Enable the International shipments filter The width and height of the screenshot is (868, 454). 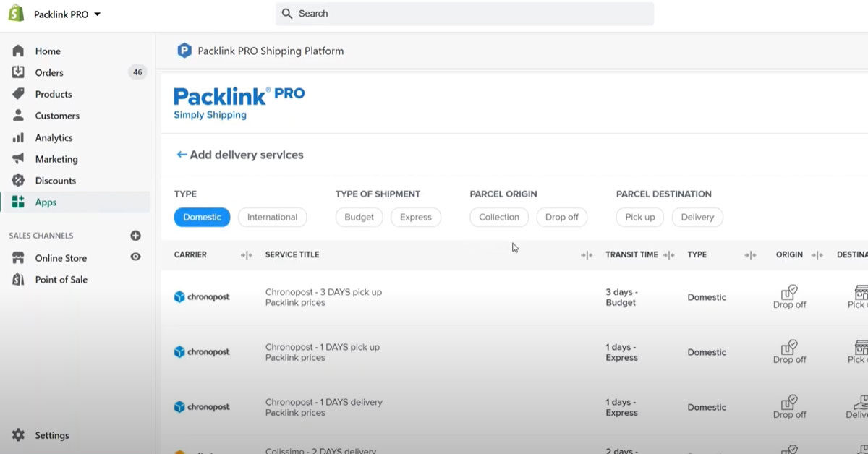point(273,217)
